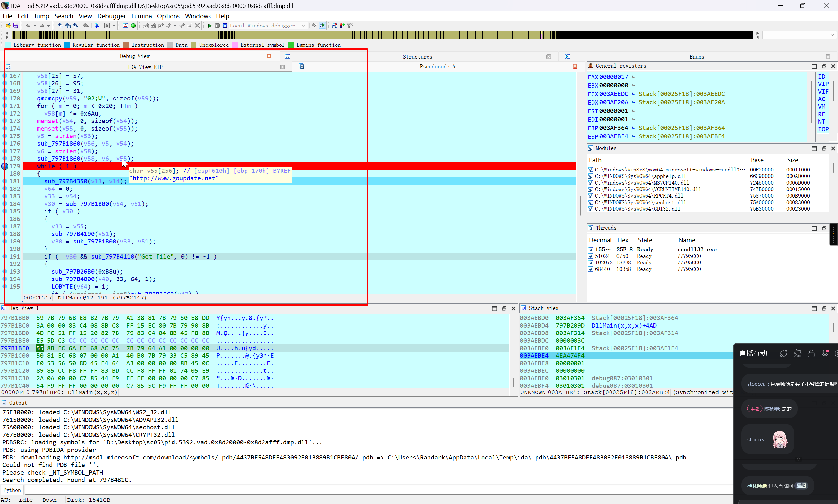Click the blue down-arrow toolbar icon
The image size is (838, 504).
point(97,26)
